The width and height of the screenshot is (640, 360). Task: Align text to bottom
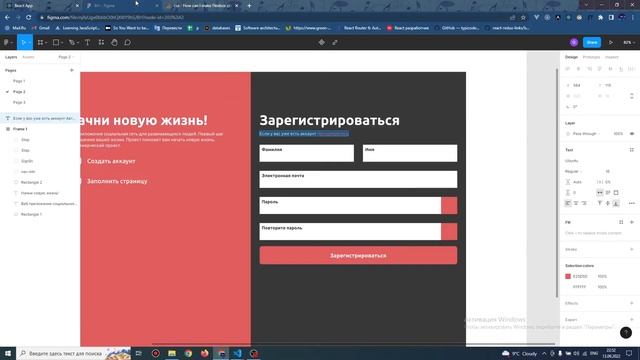coord(616,203)
